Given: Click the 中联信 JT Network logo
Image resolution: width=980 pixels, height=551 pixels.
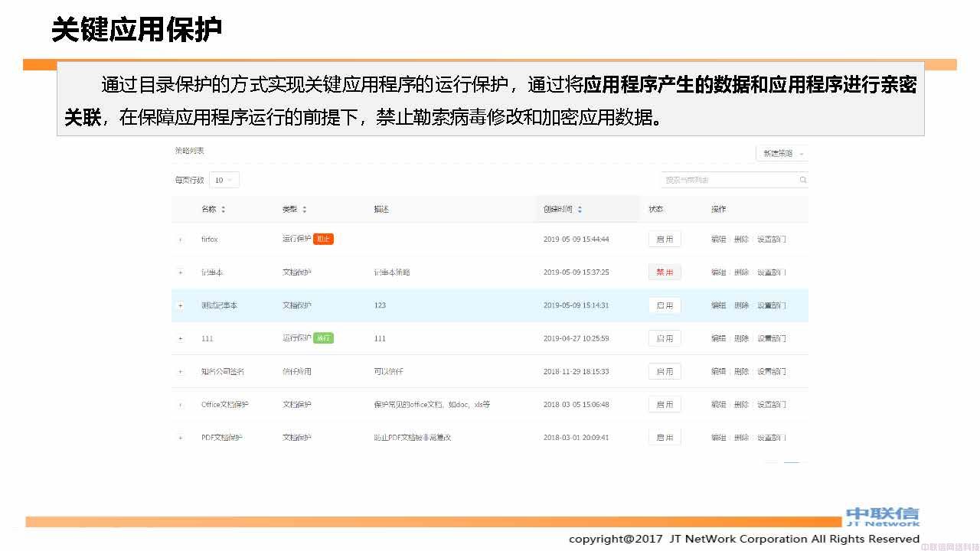Looking at the screenshot, I should pos(882,517).
